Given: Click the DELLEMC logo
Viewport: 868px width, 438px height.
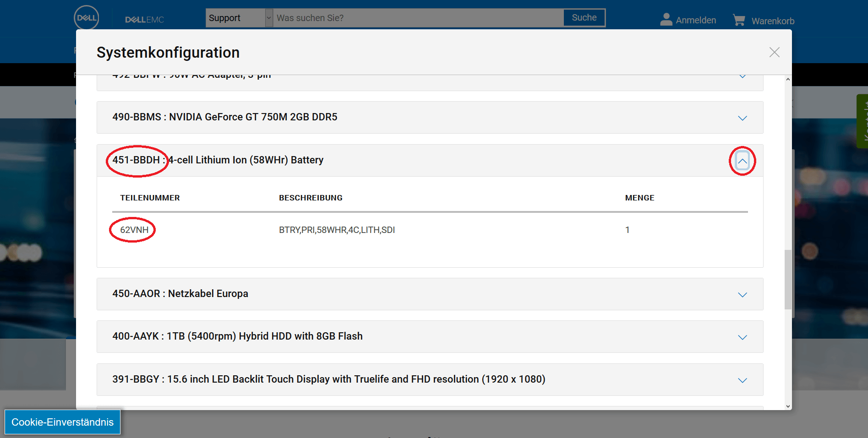Looking at the screenshot, I should 145,19.
